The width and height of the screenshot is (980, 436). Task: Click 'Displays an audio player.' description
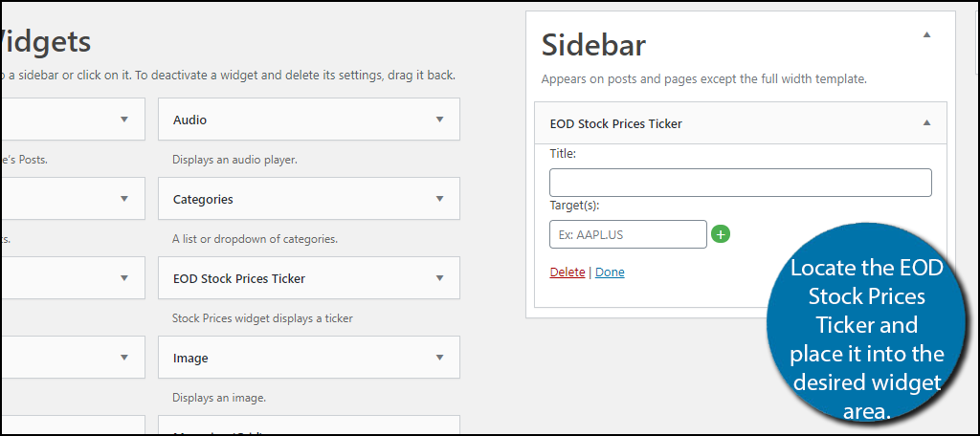(x=235, y=160)
